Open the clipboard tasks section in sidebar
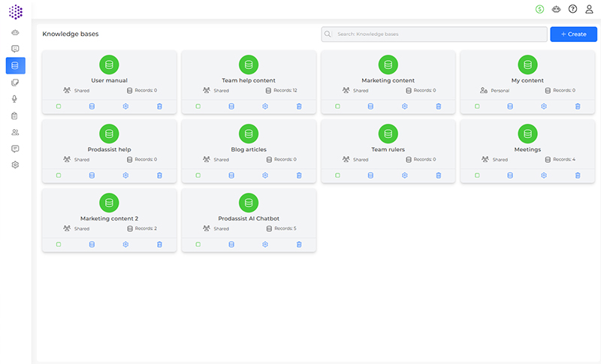 point(15,116)
